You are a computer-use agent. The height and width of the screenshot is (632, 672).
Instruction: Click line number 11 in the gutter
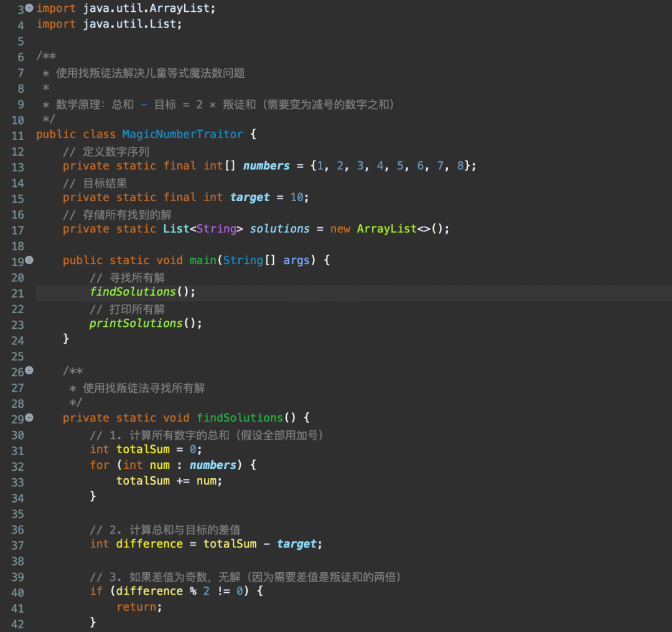[17, 136]
